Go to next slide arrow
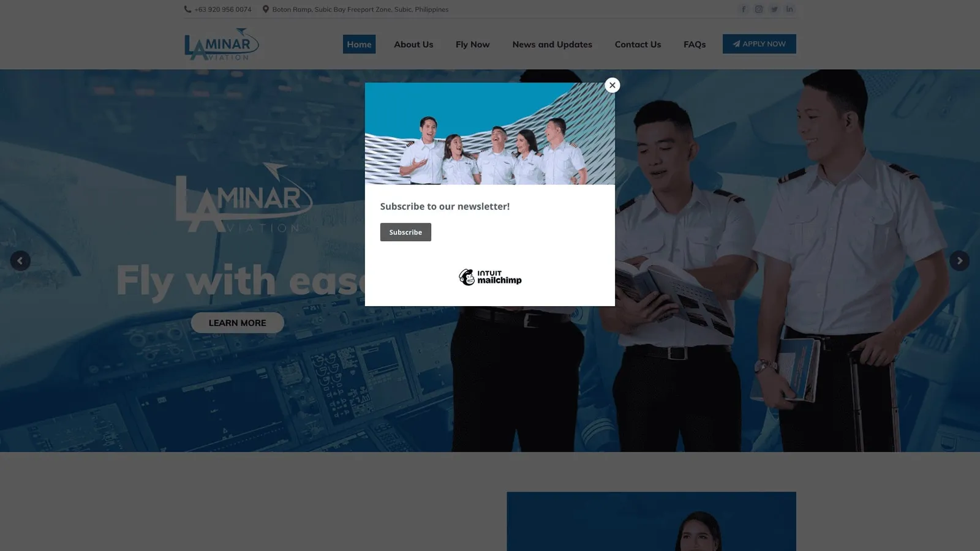This screenshot has width=980, height=551. (x=959, y=261)
